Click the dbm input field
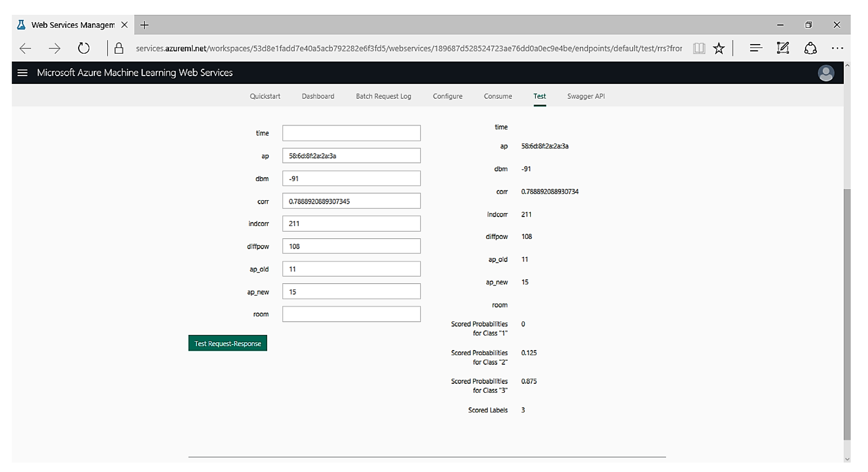 (x=351, y=178)
